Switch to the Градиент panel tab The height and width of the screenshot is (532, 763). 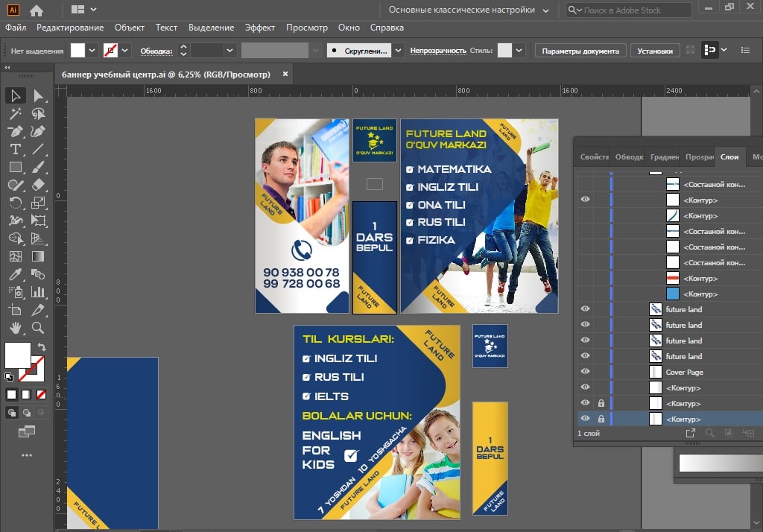click(x=664, y=156)
